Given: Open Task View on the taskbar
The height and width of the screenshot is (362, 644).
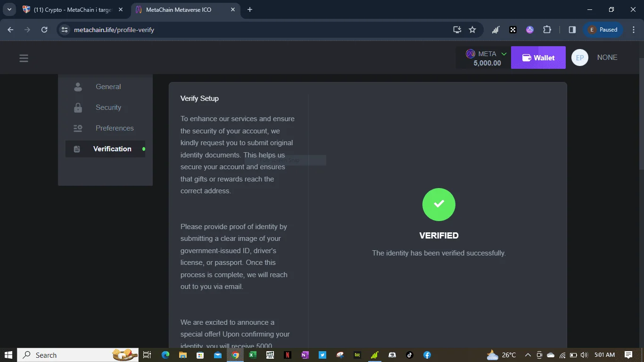Looking at the screenshot, I should click(147, 355).
